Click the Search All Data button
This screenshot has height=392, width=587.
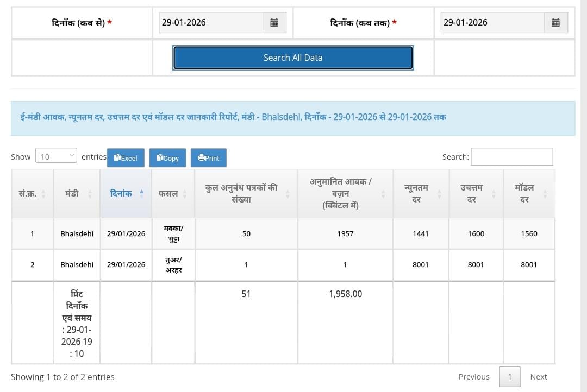point(293,58)
